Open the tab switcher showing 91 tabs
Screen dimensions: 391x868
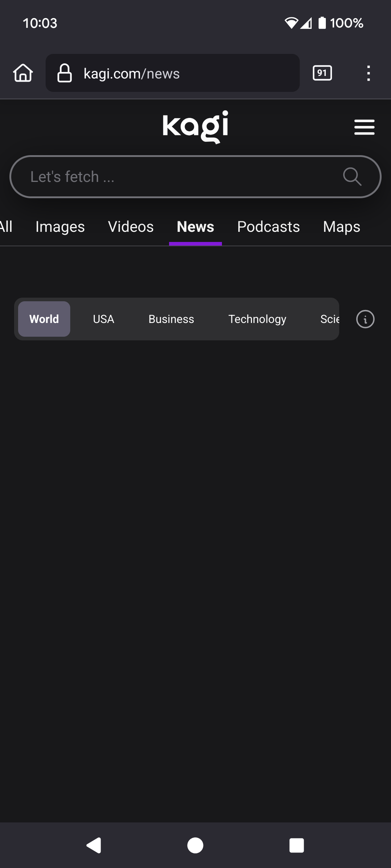322,73
